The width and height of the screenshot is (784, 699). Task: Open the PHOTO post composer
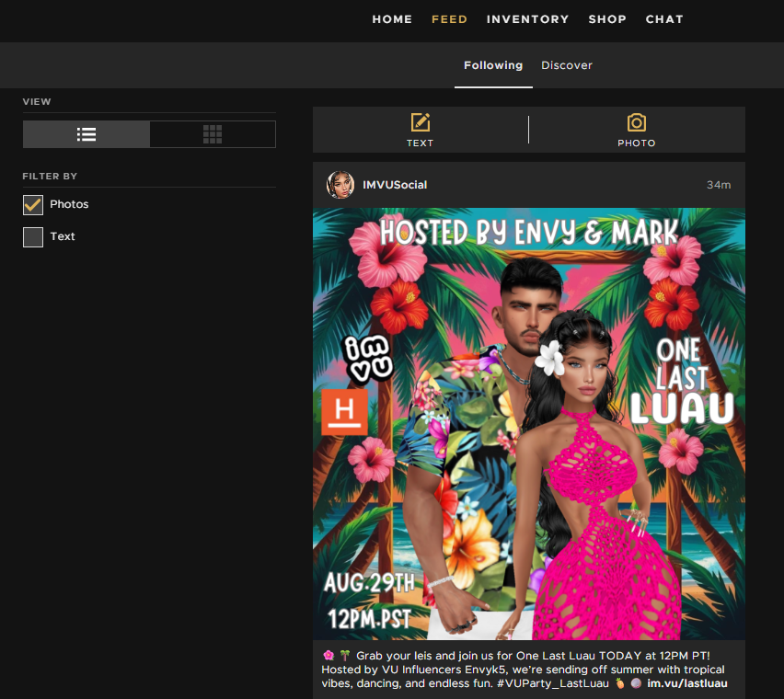click(x=636, y=129)
